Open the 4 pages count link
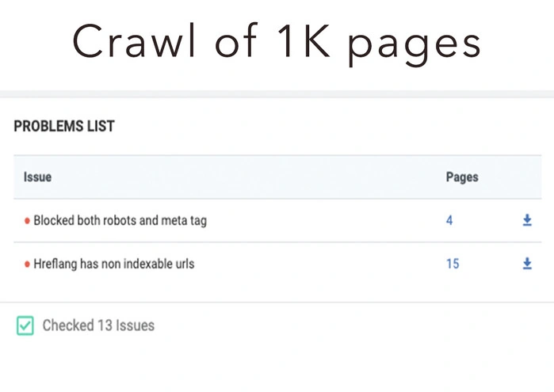This screenshot has width=554, height=392. pyautogui.click(x=449, y=221)
